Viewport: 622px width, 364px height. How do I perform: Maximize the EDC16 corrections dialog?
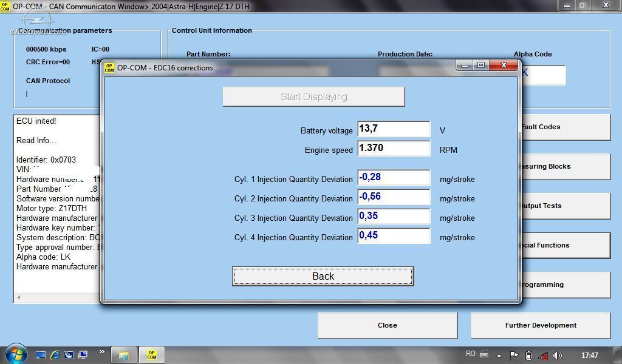(x=481, y=66)
